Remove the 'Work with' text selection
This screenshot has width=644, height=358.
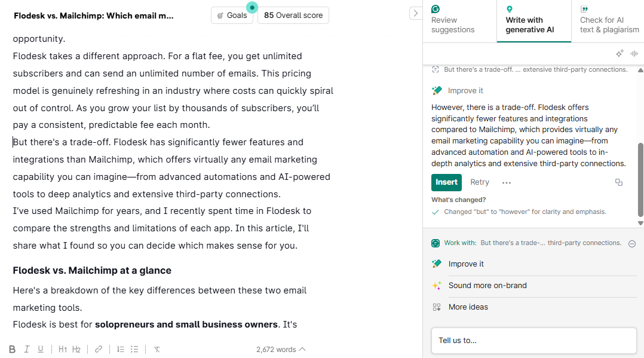[x=632, y=243]
